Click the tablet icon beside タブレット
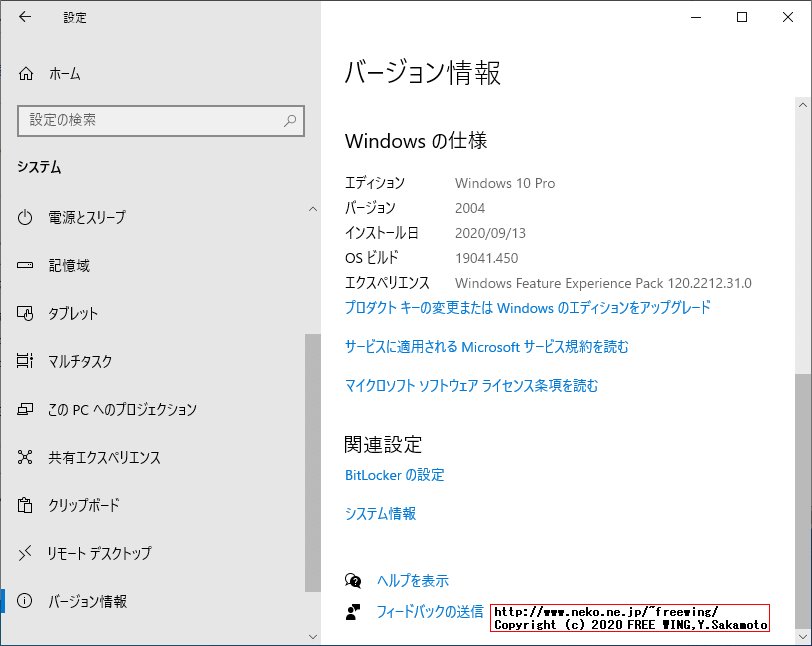 pyautogui.click(x=25, y=313)
